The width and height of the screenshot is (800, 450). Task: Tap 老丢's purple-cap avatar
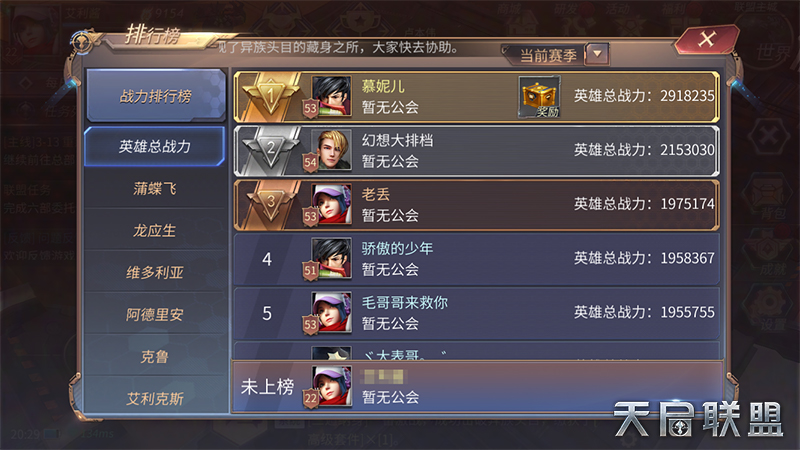pyautogui.click(x=331, y=204)
